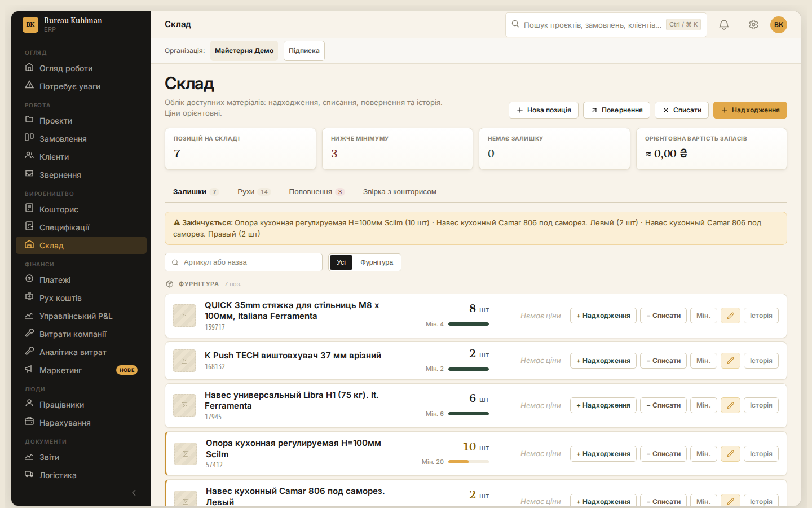Edit K Push TECH item pencil icon
This screenshot has width=812, height=508.
730,361
